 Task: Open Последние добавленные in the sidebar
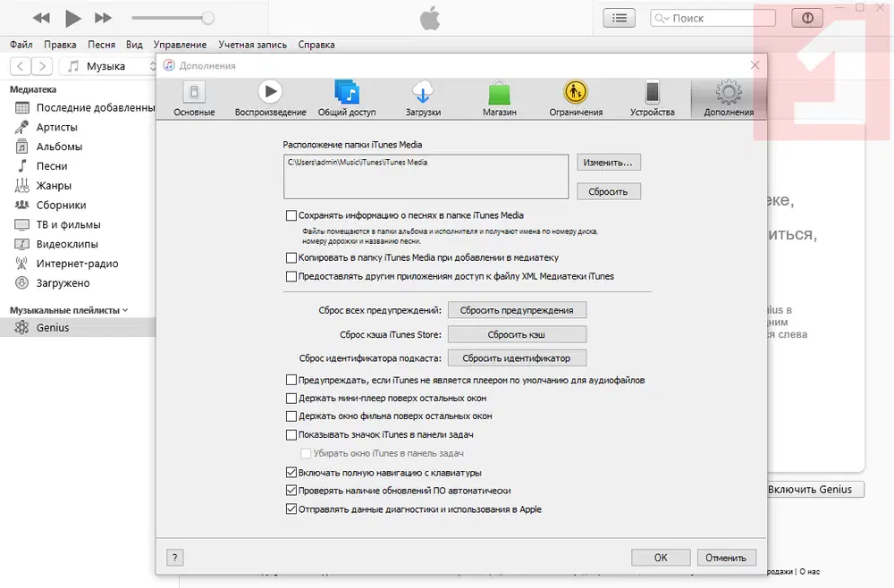(78, 108)
